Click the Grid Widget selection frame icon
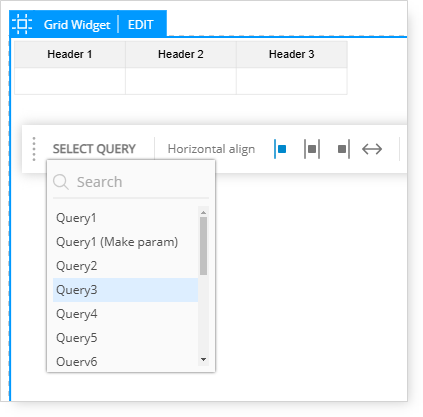423x417 pixels. (22, 24)
